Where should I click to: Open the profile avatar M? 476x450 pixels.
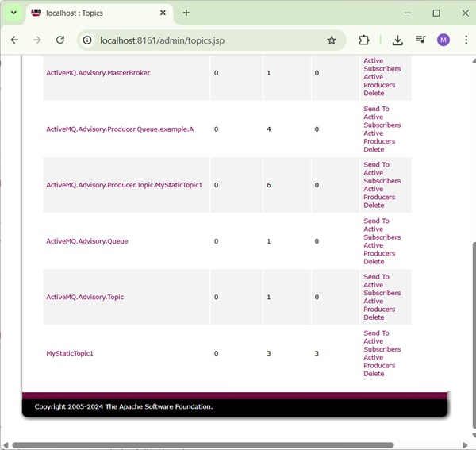pyautogui.click(x=443, y=40)
